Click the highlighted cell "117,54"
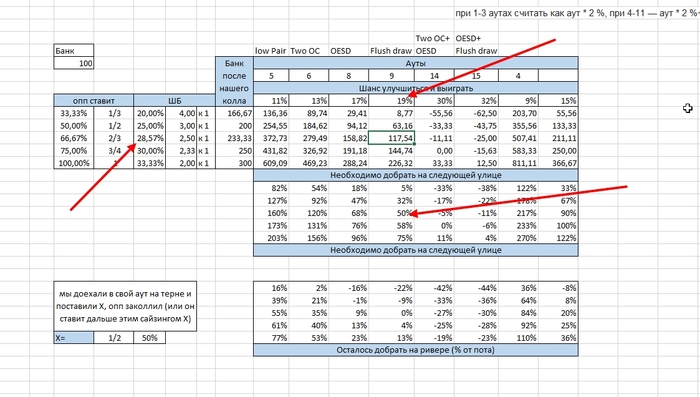This screenshot has height=397, width=700. click(392, 138)
